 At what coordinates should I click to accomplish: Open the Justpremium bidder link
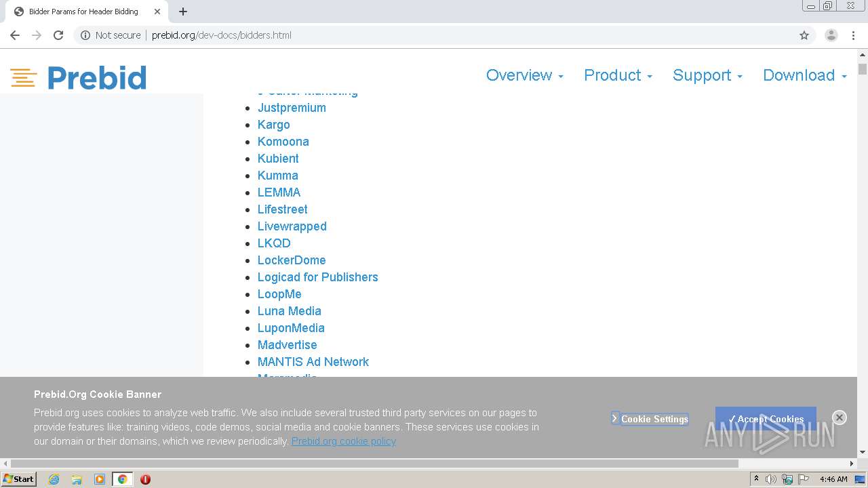pos(292,108)
